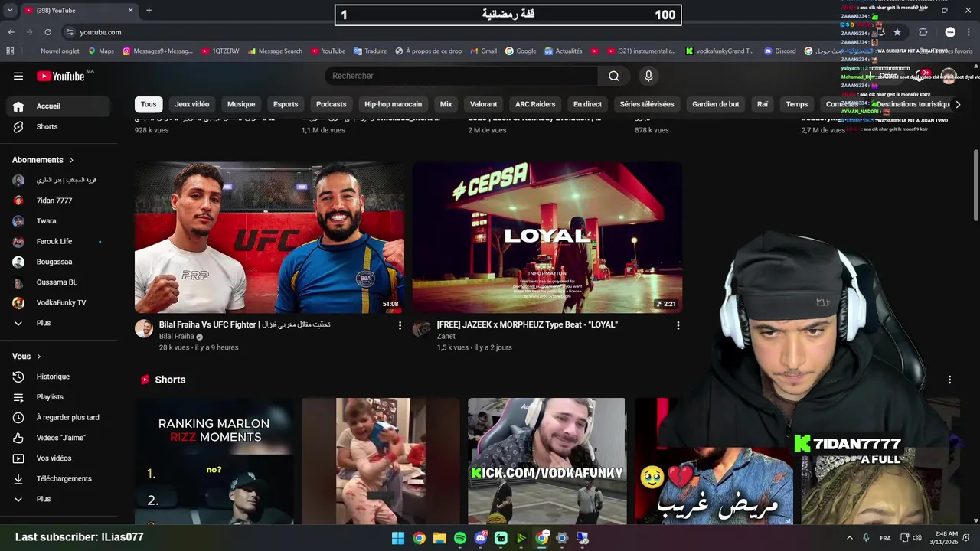Select the En direct filter chip
This screenshot has height=551, width=980.
587,104
